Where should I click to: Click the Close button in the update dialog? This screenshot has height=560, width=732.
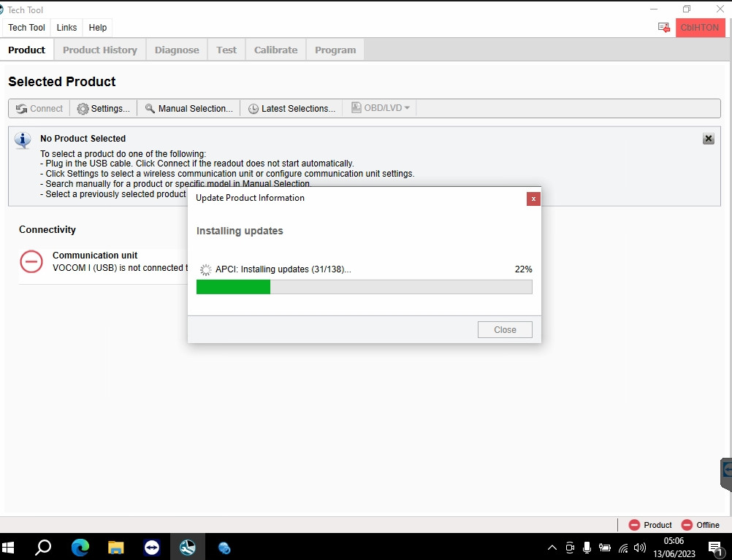point(505,329)
